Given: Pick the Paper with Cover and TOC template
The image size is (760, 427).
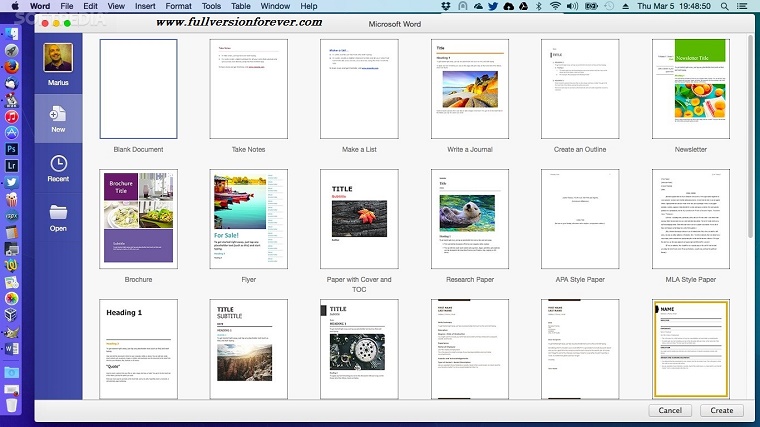Looking at the screenshot, I should 359,219.
